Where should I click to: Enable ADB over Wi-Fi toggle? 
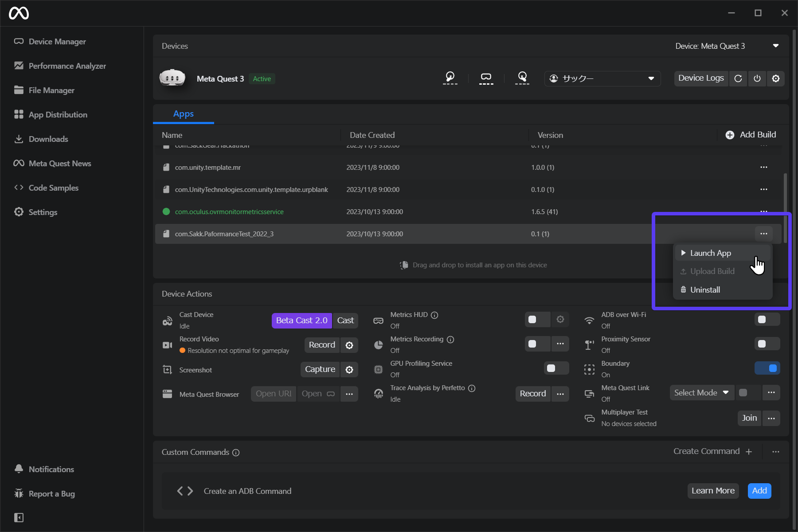tap(767, 320)
